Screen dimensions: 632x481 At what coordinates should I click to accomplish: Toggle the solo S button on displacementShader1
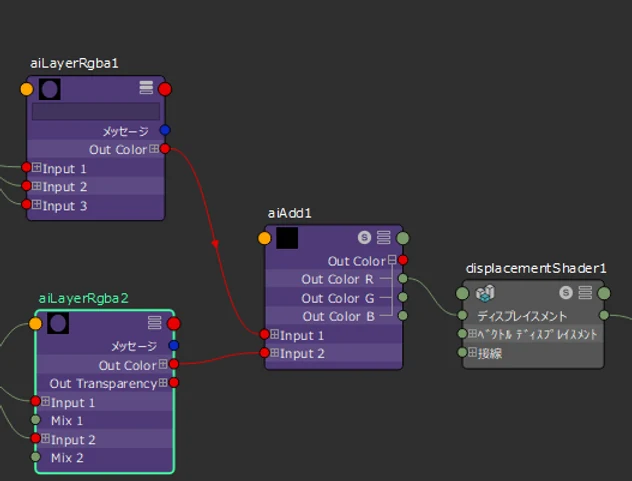[x=566, y=292]
